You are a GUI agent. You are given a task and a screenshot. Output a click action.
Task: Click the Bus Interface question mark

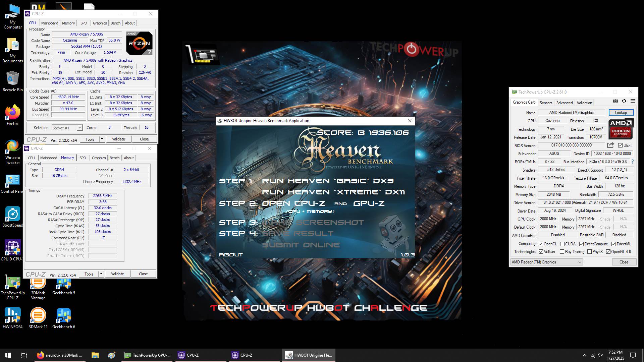[x=633, y=162]
